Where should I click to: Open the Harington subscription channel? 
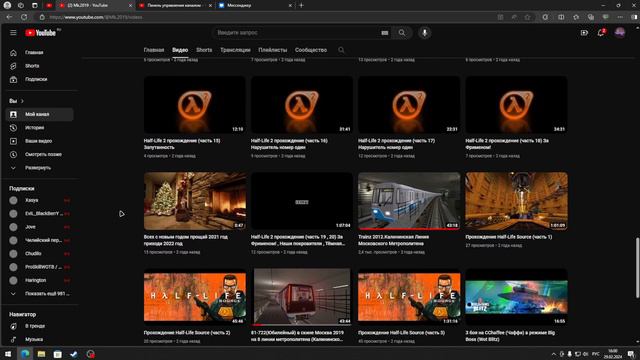point(39,280)
